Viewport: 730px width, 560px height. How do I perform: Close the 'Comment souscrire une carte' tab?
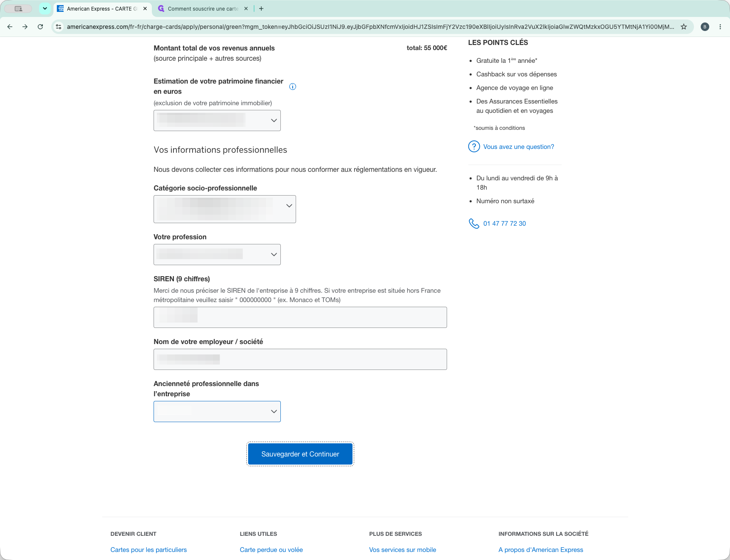[246, 8]
